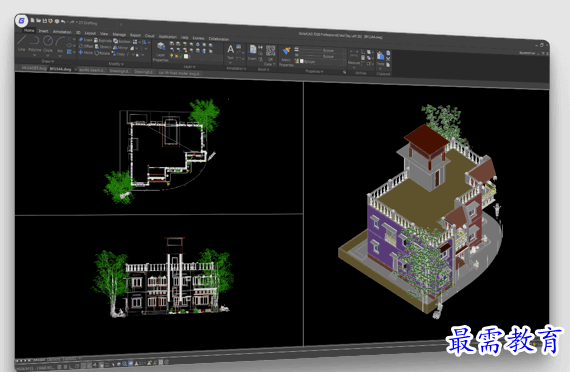This screenshot has height=372, width=570.
Task: Expand the Properties panel
Action: [x=314, y=71]
